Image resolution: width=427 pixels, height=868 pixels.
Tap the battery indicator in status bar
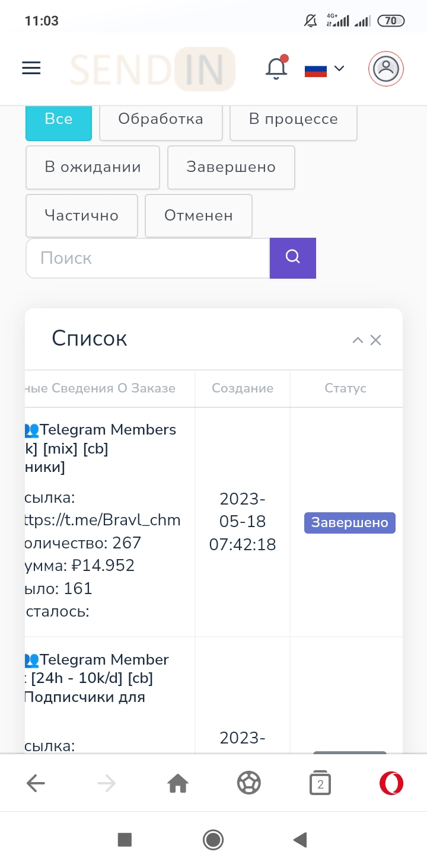[391, 21]
